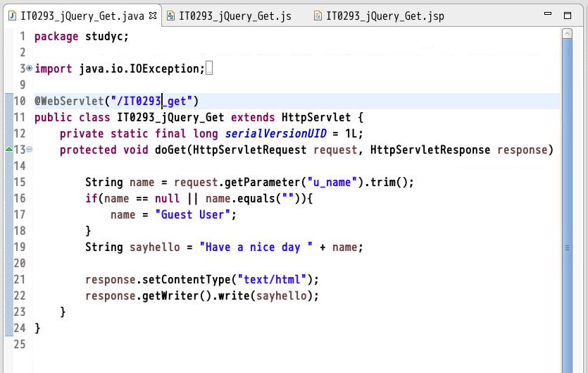This screenshot has height=373, width=588.
Task: Click the override marker triangle on line 13
Action: click(9, 149)
